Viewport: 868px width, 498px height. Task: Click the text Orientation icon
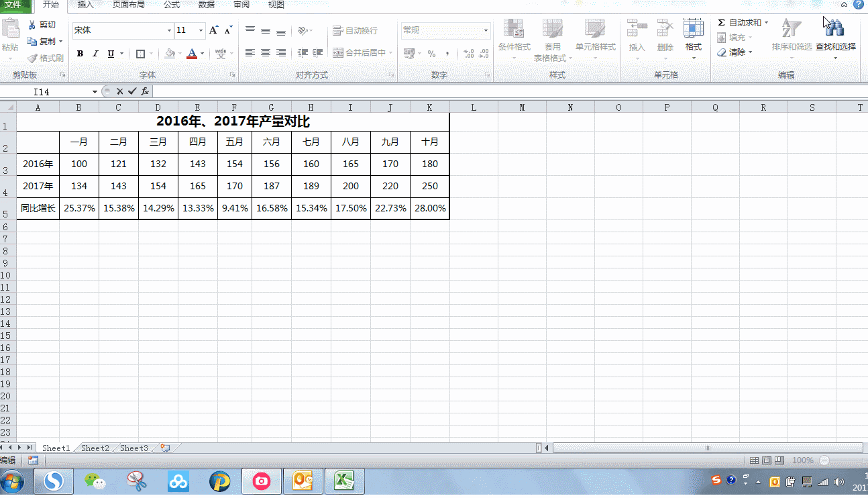point(303,30)
